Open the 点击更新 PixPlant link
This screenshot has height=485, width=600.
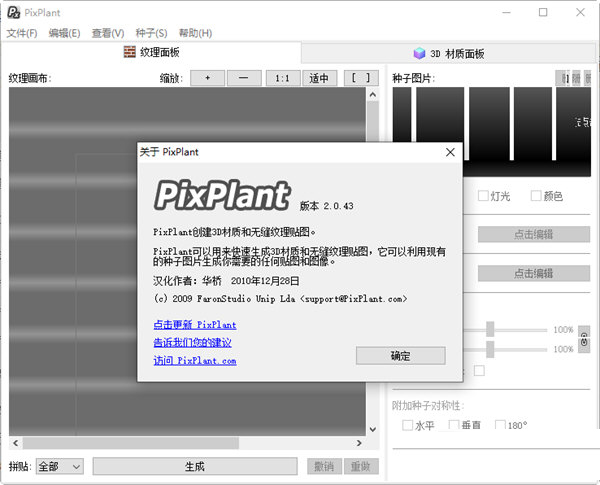coord(195,325)
